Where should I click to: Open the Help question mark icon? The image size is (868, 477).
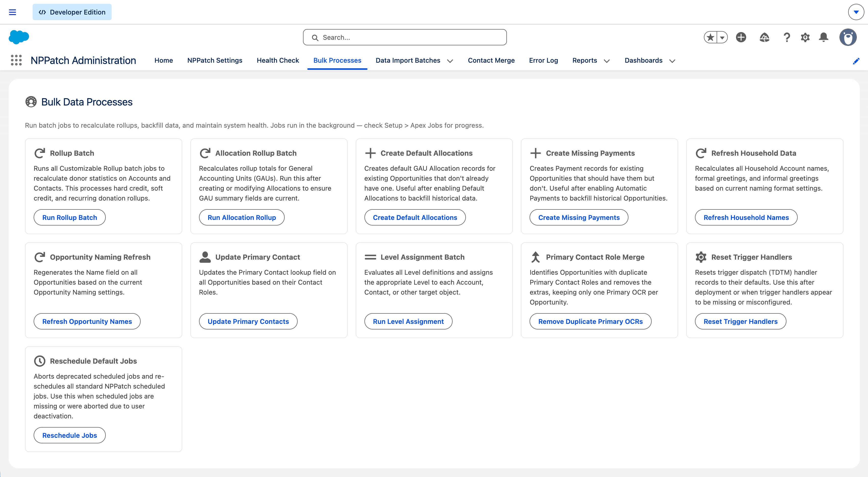(x=786, y=37)
